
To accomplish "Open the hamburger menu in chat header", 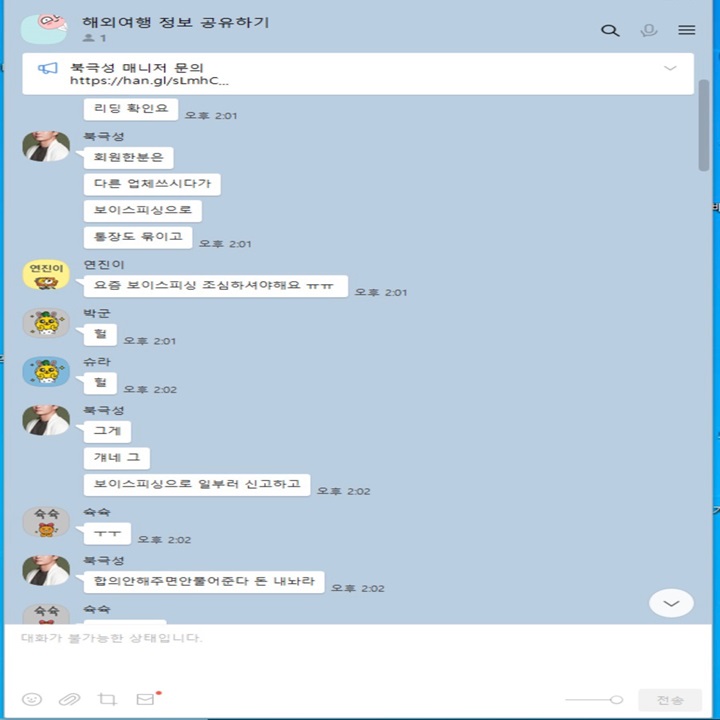I will [686, 30].
